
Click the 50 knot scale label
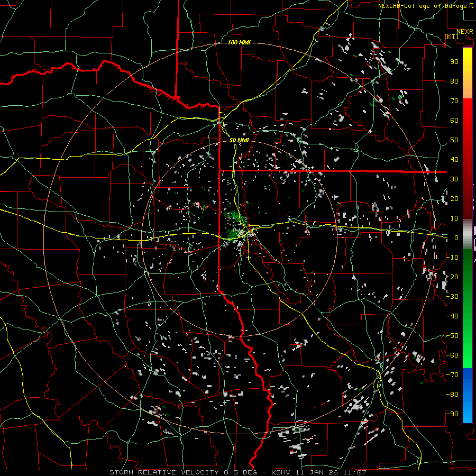454,140
